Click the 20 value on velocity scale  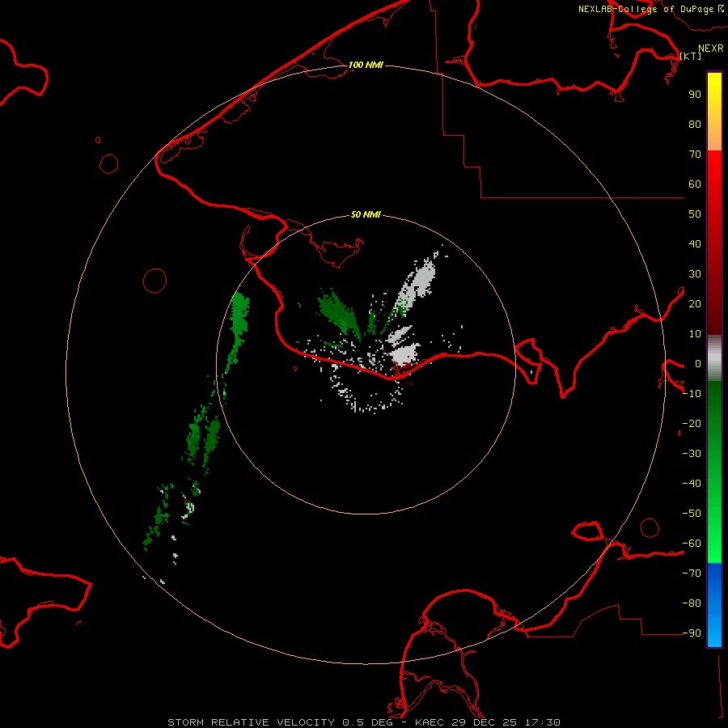(x=695, y=304)
